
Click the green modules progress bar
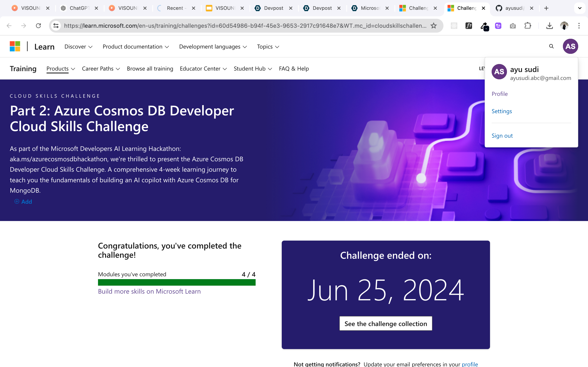[x=177, y=282]
